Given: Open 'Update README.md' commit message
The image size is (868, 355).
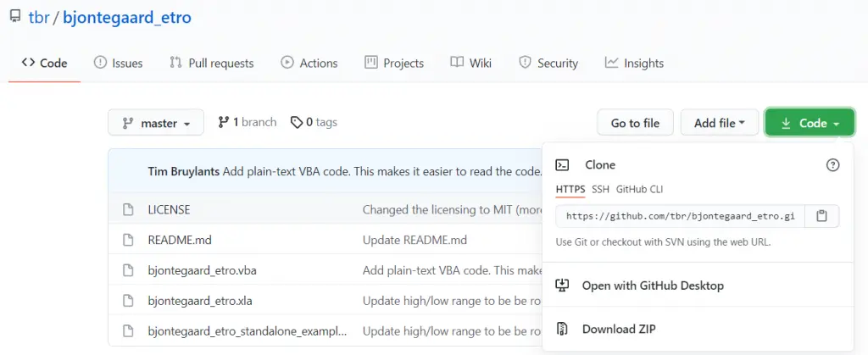Looking at the screenshot, I should click(x=415, y=240).
